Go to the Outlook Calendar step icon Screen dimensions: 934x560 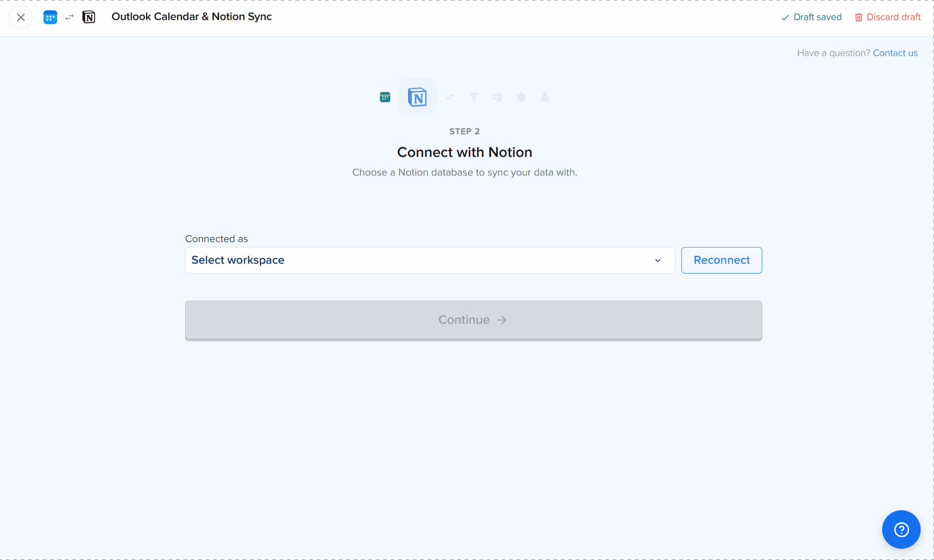[385, 97]
